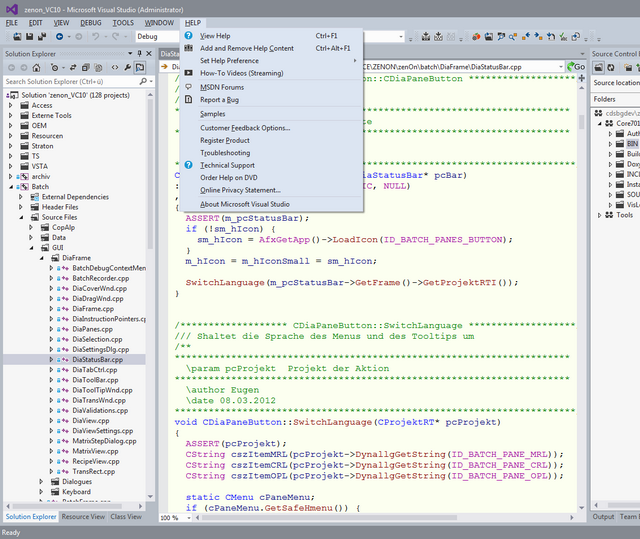This screenshot has height=539, width=640.
Task: Expand the Dialogues folder node
Action: pos(42,481)
